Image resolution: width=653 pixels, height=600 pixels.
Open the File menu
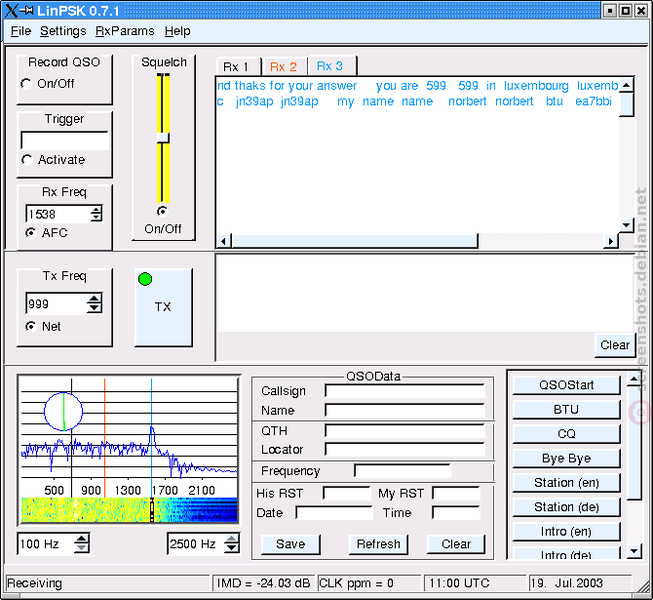(20, 31)
